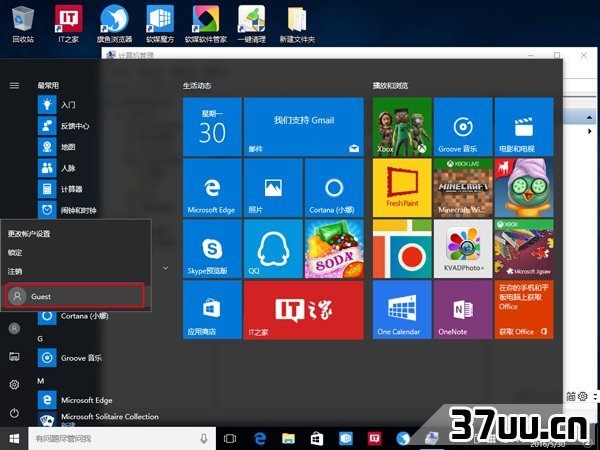Viewport: 600px width, 450px height.
Task: Open the 旗鱼浏览器 desktop shortcut
Action: click(x=114, y=24)
